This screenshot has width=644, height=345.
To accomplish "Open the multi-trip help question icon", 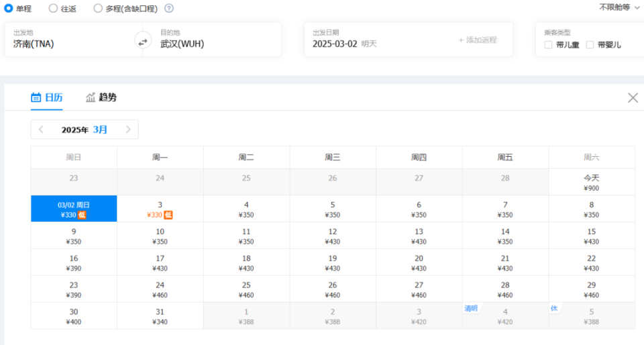I will [x=169, y=8].
